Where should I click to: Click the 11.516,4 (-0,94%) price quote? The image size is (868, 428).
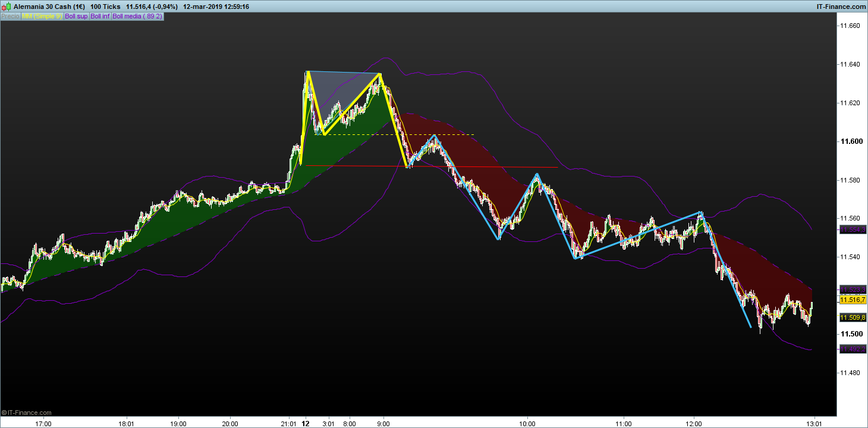point(150,7)
